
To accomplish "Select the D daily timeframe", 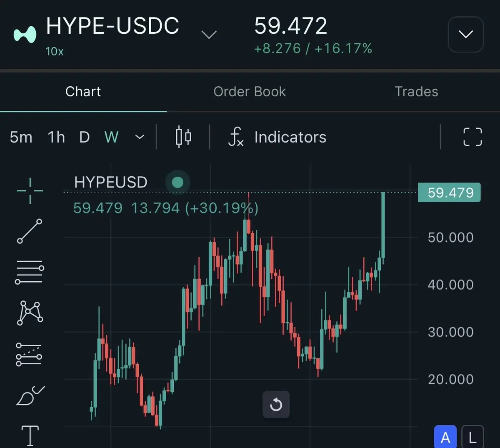I will [x=84, y=137].
